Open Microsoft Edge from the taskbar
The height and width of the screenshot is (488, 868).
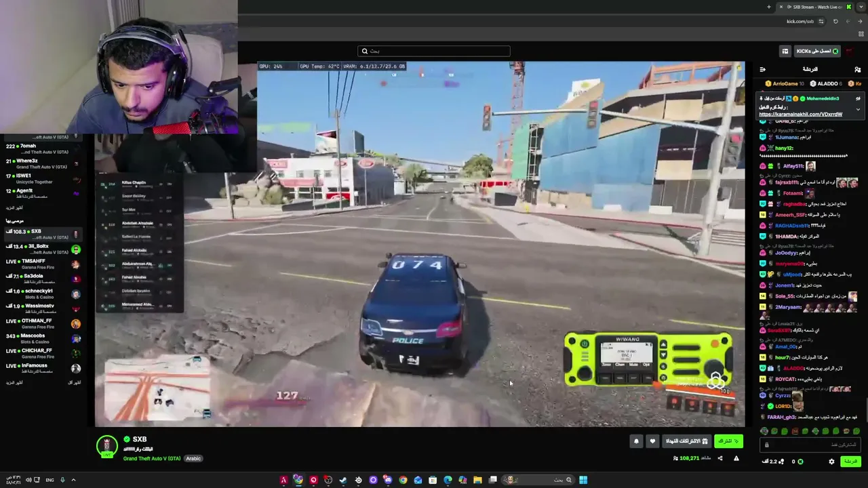point(448,480)
